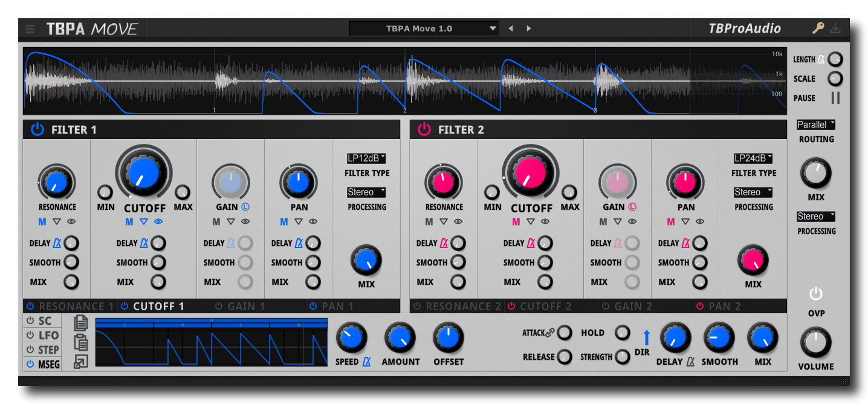868x404 pixels.
Task: Click the download icon in the header
Action: click(835, 28)
